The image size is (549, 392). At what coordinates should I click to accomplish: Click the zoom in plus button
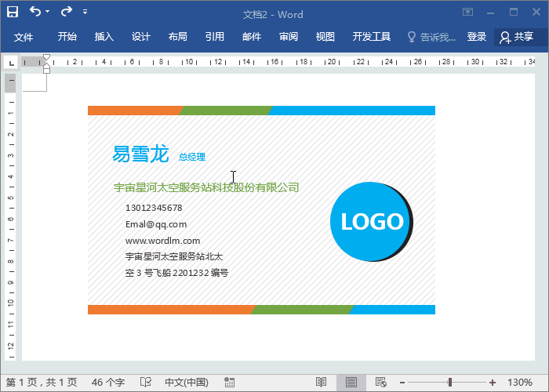[493, 383]
